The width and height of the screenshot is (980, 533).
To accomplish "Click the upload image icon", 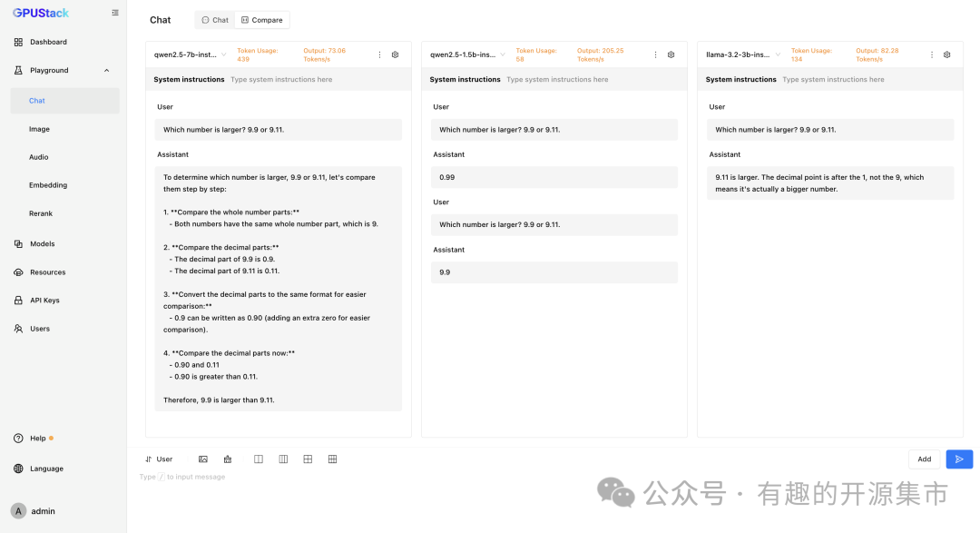I will (x=203, y=459).
